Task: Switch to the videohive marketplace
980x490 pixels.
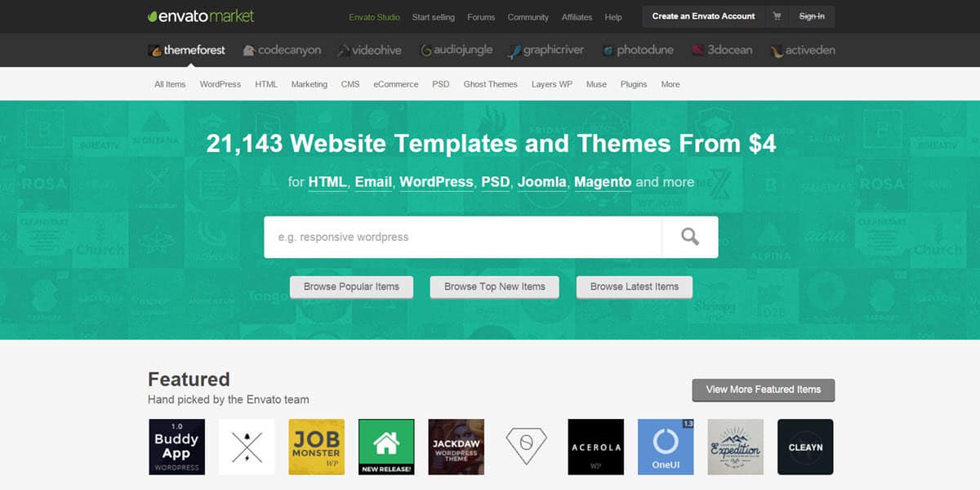Action: pos(370,50)
